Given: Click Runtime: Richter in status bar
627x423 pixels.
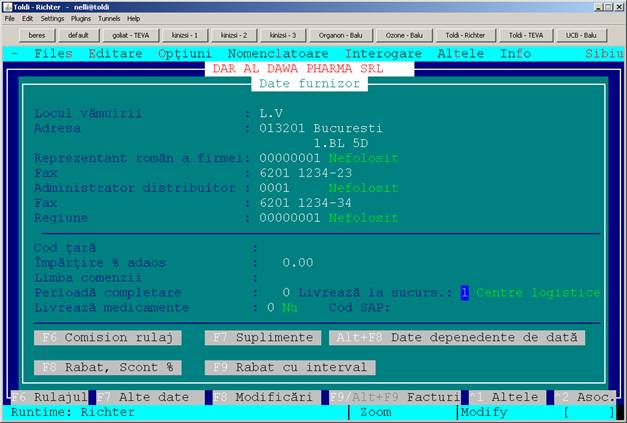Looking at the screenshot, I should (73, 412).
